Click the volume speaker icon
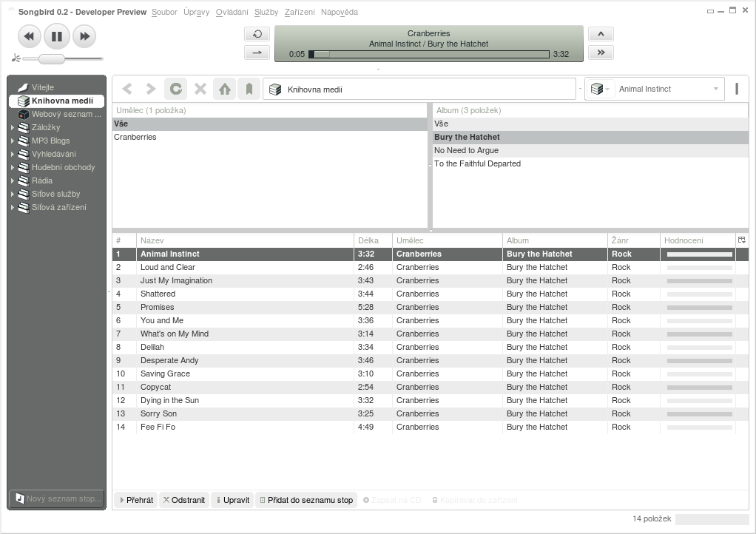 tap(16, 58)
